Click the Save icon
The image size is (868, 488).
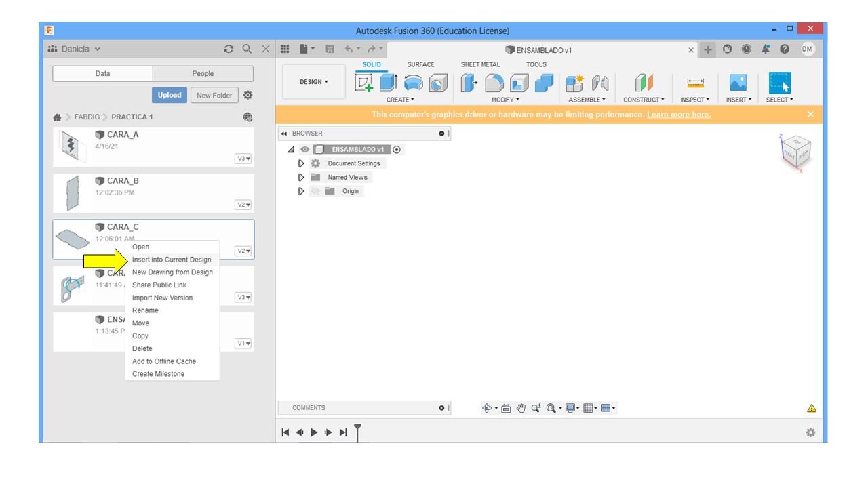[330, 49]
